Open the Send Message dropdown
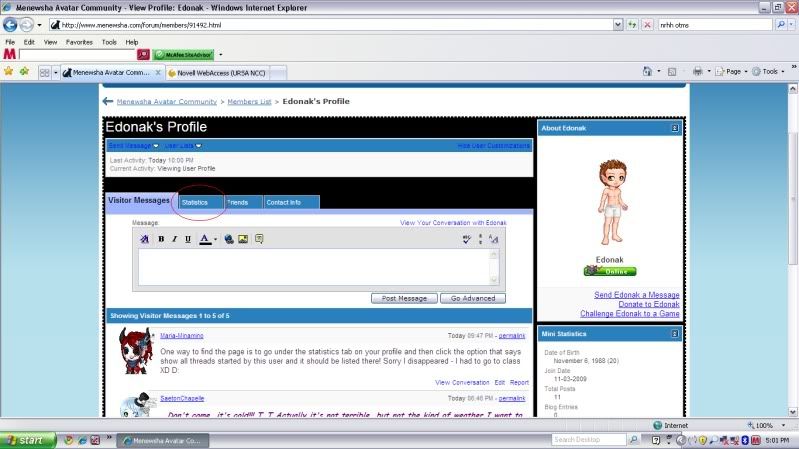The height and width of the screenshot is (449, 799). click(x=133, y=146)
